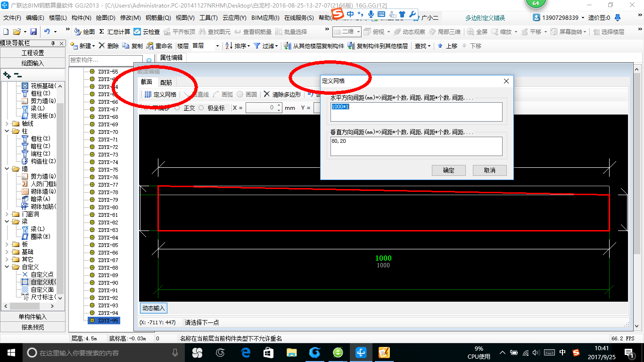Screen dimensions: 644x362
Task: Cancel dialog with 取消 button
Action: [x=490, y=170]
